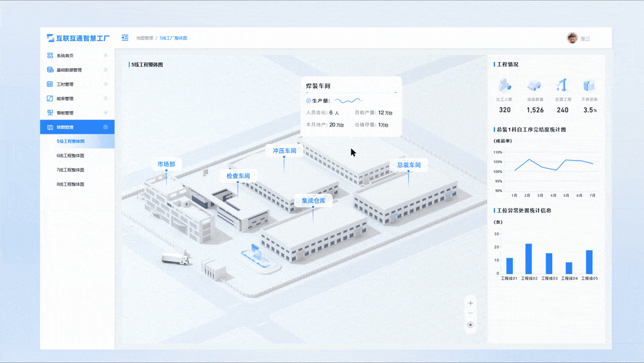
Task: Click the 工时管理 calendar icon
Action: [50, 84]
